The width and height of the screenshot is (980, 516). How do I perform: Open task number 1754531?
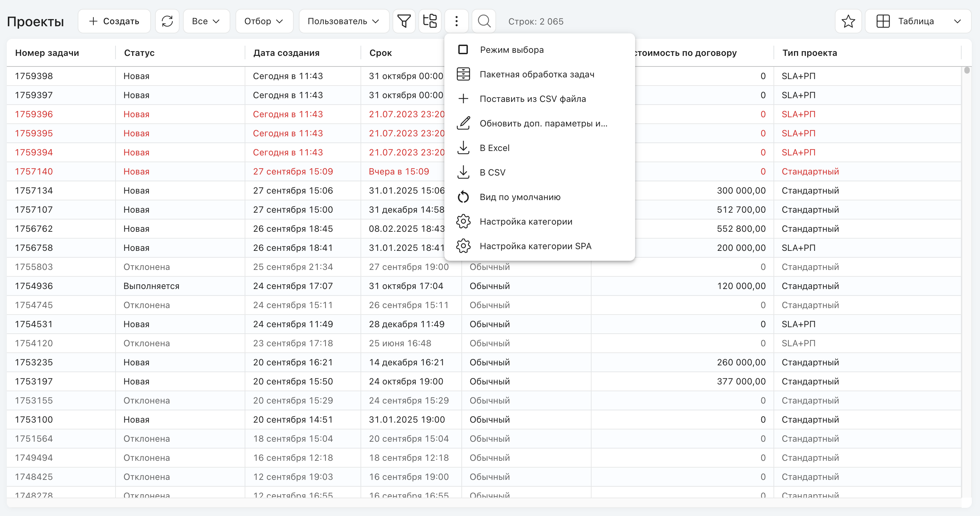click(x=34, y=324)
